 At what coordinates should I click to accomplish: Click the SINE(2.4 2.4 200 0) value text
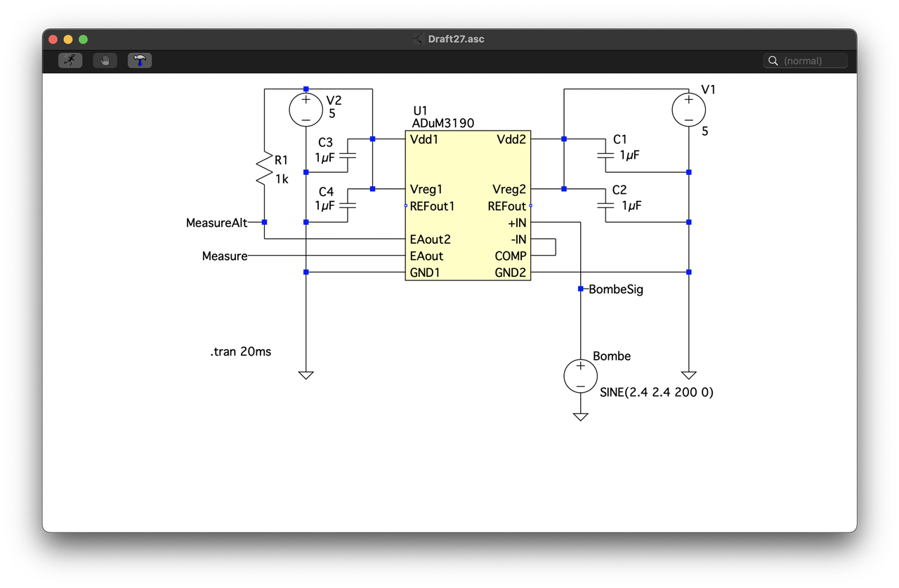pos(657,393)
